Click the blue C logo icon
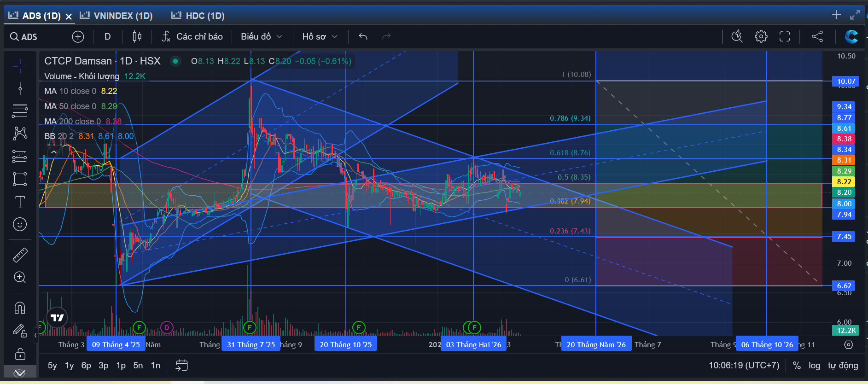 point(851,37)
